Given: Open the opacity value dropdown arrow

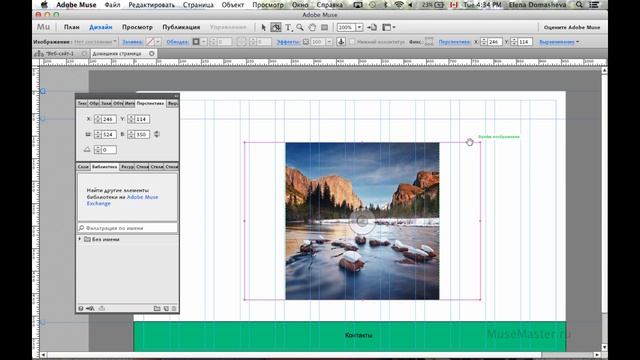Looking at the screenshot, I should tap(329, 42).
